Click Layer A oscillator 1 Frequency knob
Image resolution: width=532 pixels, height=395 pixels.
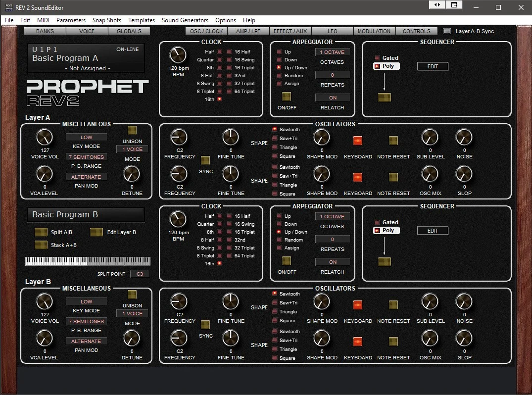point(179,138)
